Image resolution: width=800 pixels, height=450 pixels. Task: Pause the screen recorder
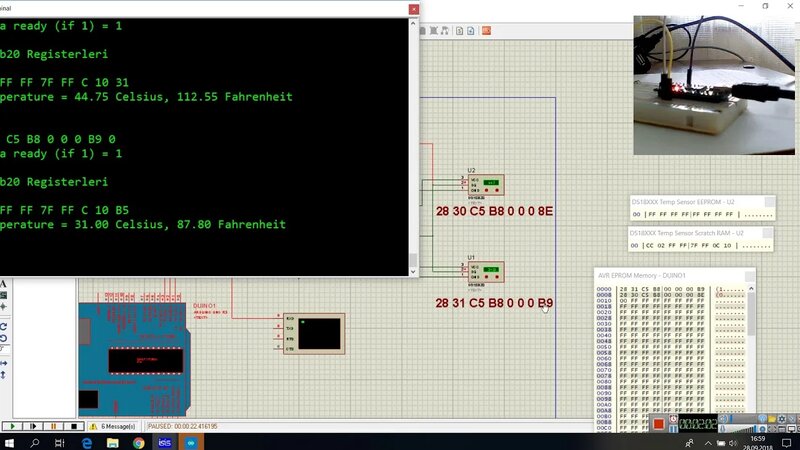pyautogui.click(x=673, y=429)
